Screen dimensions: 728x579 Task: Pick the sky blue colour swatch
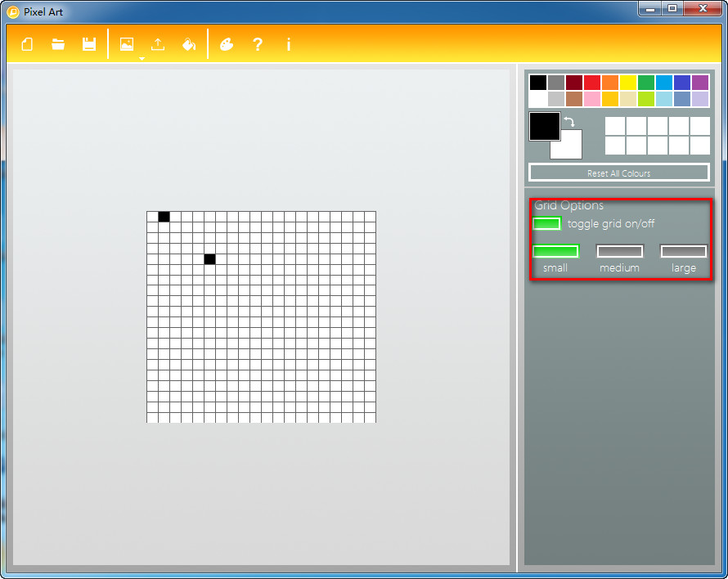[x=664, y=83]
